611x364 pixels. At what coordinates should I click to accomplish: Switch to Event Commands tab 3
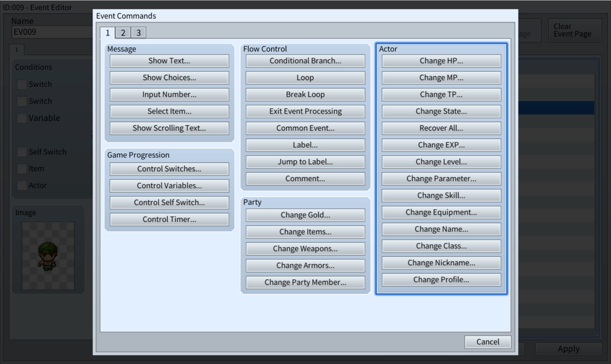(x=138, y=33)
